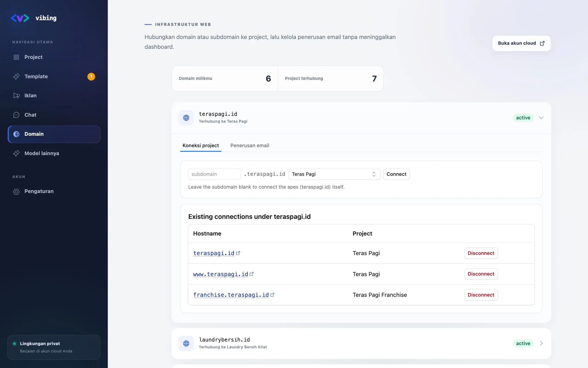This screenshot has width=588, height=368.
Task: Focus the subdomain input field
Action: (x=214, y=174)
